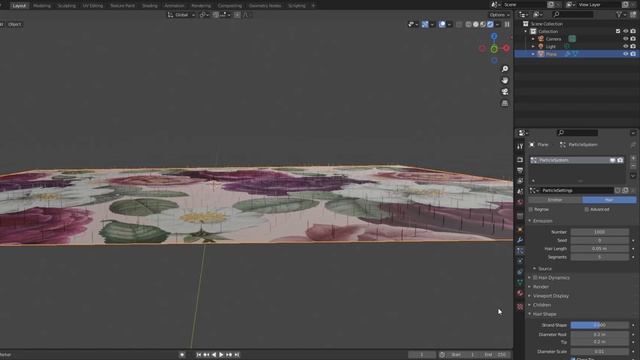Select rendered viewport shading mode

(490, 24)
